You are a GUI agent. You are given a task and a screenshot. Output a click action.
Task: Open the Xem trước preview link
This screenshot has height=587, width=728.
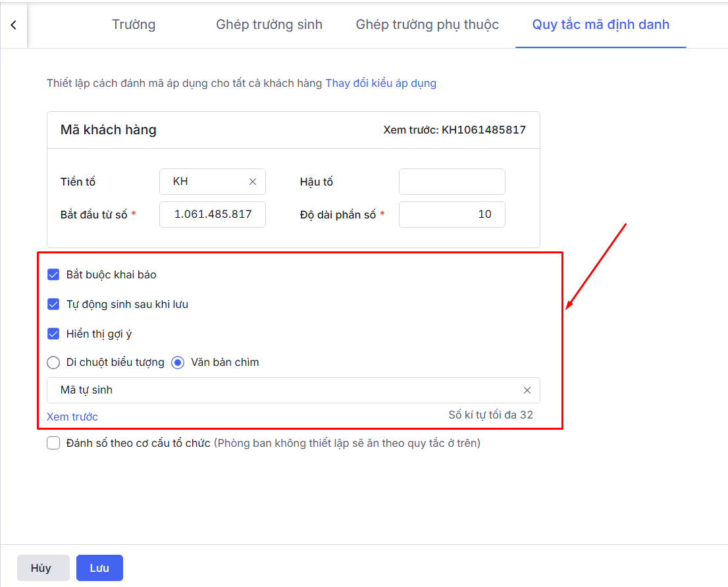(72, 417)
